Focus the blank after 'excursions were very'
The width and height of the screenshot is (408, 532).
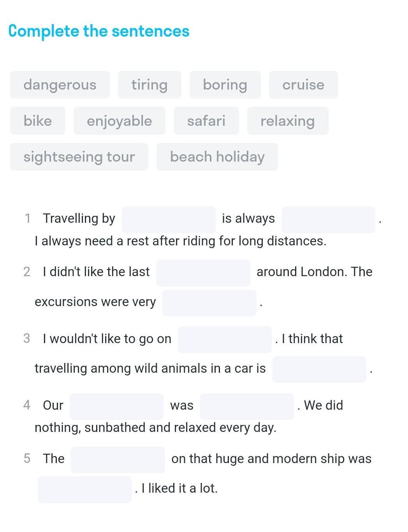pyautogui.click(x=209, y=303)
